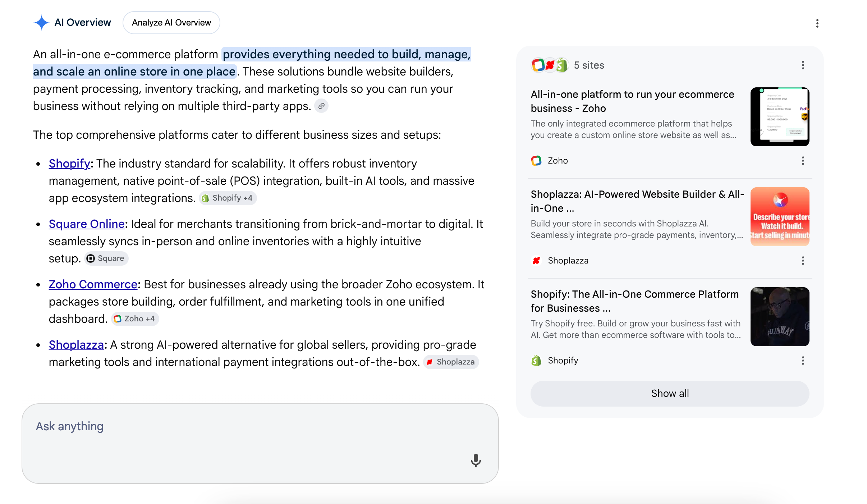Click Shoplazza result description snippet

point(637,229)
